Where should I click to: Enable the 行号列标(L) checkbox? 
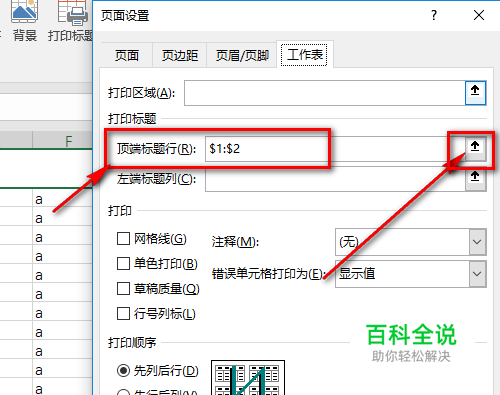click(x=123, y=314)
